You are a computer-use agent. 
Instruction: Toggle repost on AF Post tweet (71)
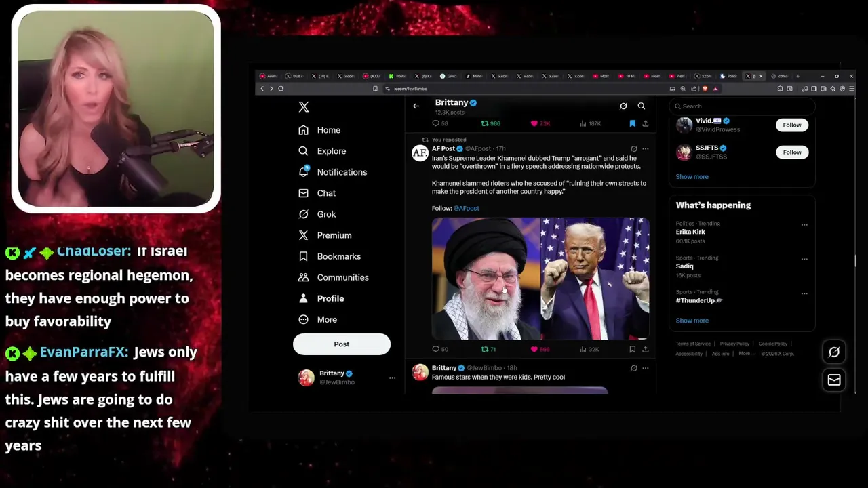[488, 349]
